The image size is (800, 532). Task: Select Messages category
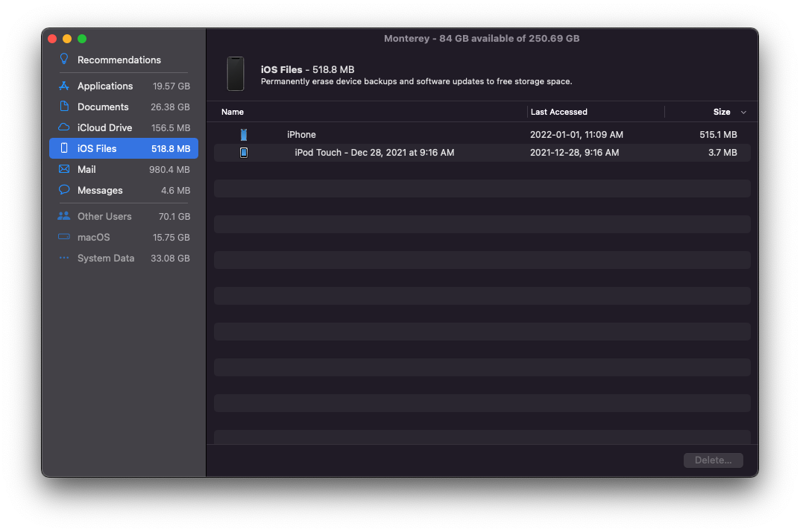coord(124,190)
